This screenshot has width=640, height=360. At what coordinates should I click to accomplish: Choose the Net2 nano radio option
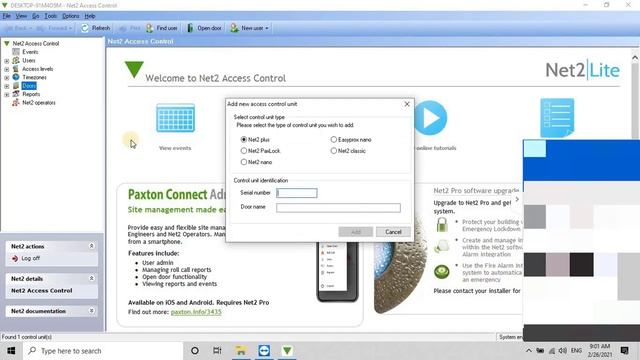[x=244, y=162]
